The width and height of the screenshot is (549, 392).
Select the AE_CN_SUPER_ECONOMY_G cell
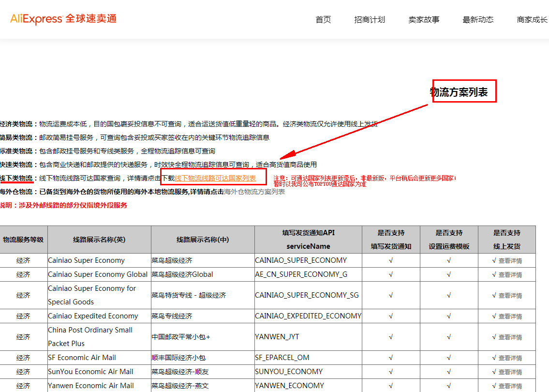pos(309,274)
